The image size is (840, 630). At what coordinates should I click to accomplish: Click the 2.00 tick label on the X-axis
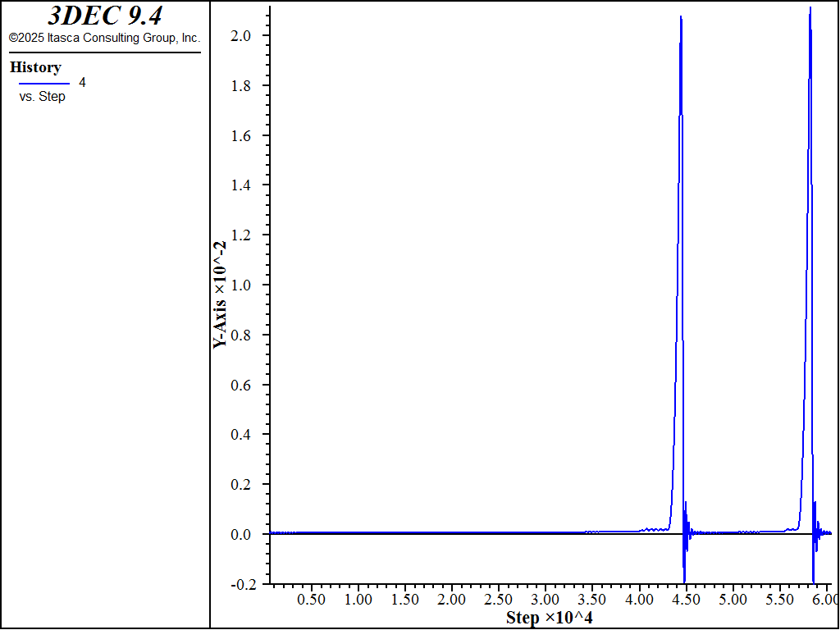452,600
